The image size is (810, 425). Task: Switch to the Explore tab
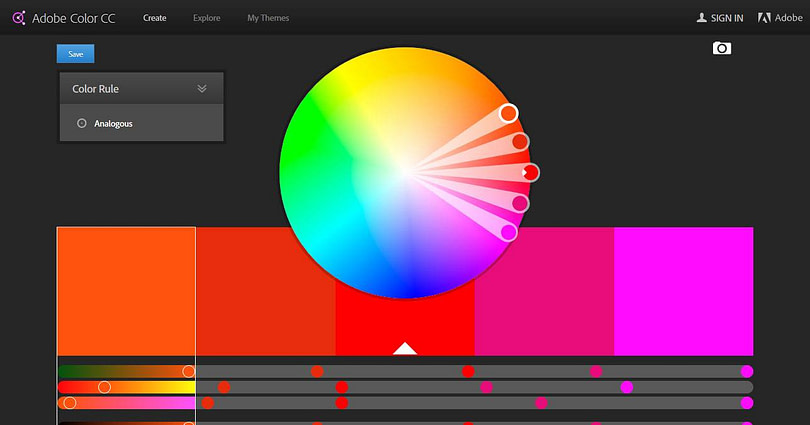coord(207,18)
